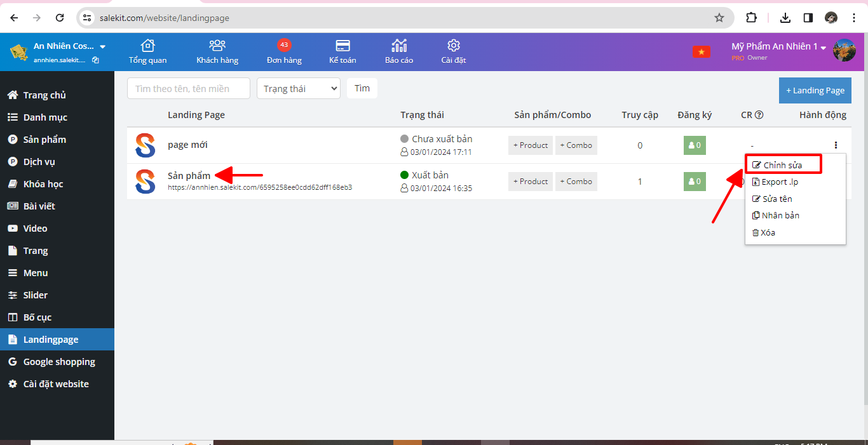
Task: Click the Khách hàng customers icon
Action: 217,46
